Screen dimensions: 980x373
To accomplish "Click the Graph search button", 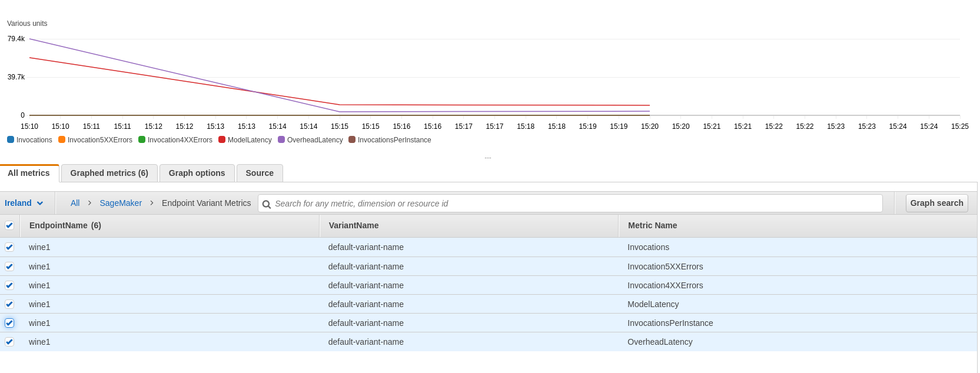I will (x=936, y=203).
